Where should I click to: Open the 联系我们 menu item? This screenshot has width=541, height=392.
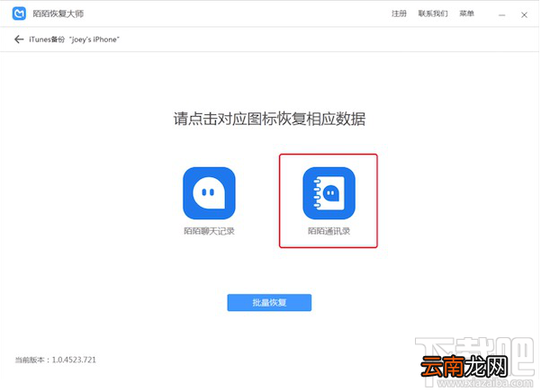433,13
